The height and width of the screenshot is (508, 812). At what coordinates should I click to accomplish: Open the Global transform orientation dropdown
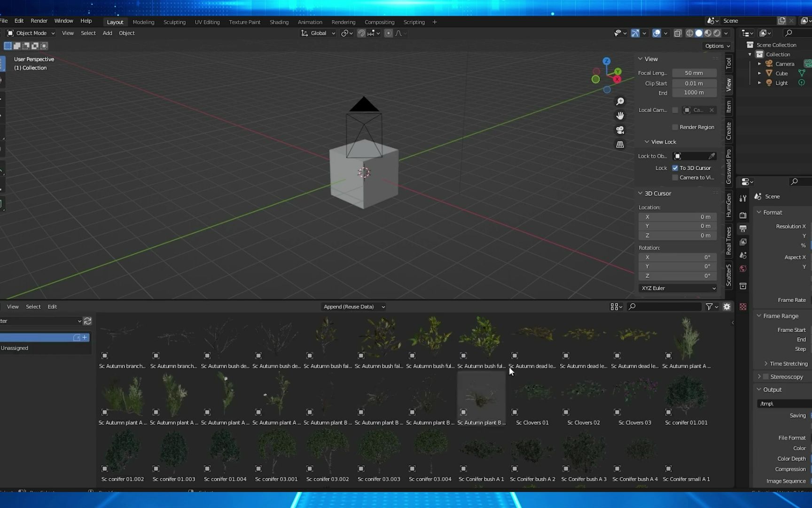[318, 33]
